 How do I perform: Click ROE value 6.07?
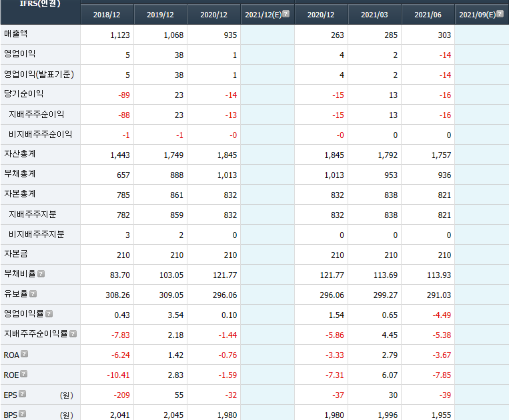(x=390, y=375)
